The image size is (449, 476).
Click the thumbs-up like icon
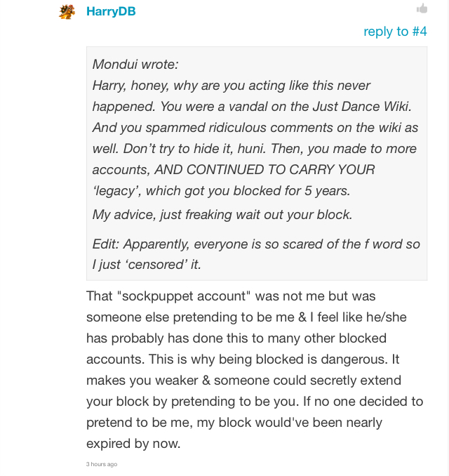click(422, 8)
